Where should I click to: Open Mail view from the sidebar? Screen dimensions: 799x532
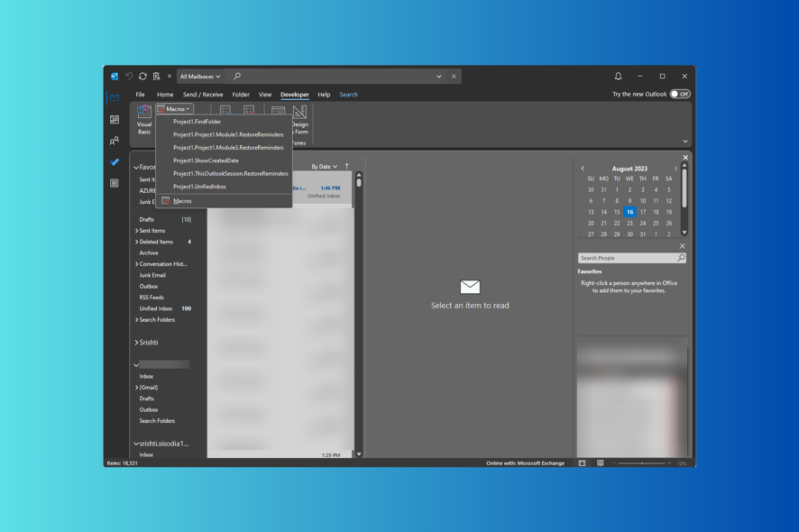click(x=115, y=99)
